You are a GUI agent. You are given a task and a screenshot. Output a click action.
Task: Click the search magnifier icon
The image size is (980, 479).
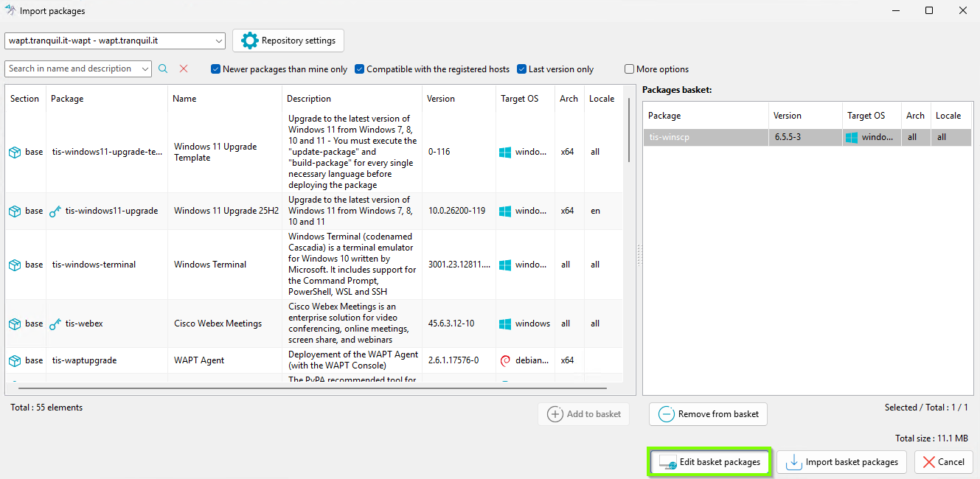tap(163, 69)
